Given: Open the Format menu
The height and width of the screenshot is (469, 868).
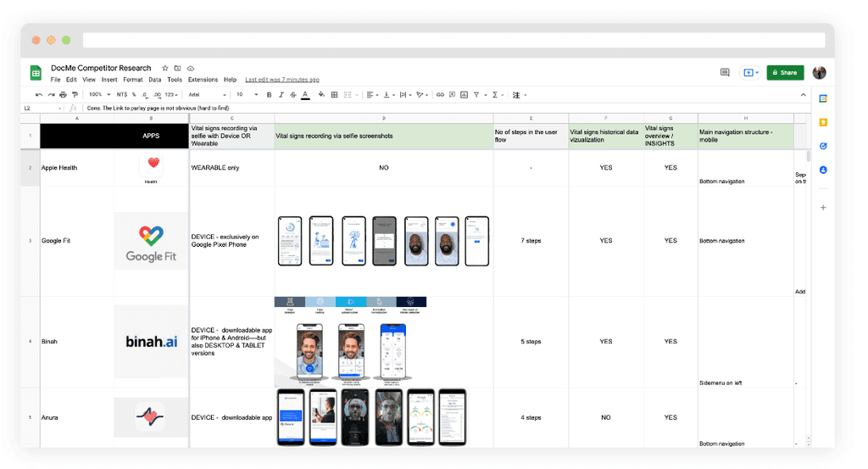Looking at the screenshot, I should click(133, 80).
